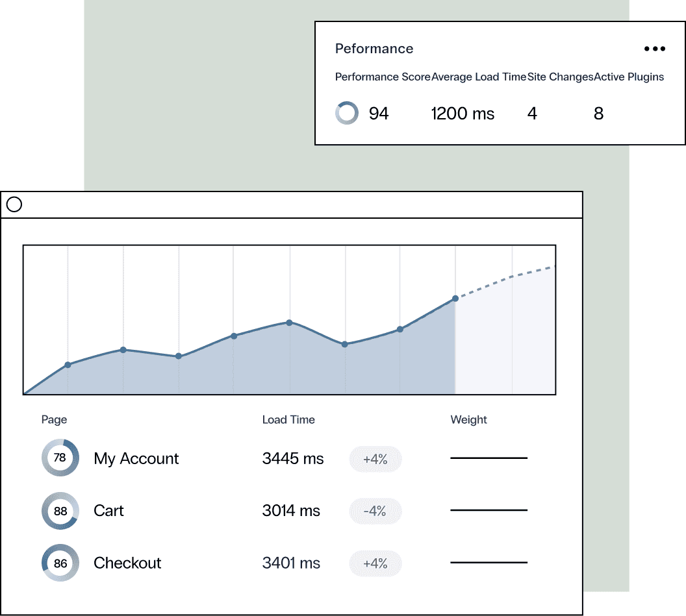686x616 pixels.
Task: Click the Site Changes label
Action: click(560, 77)
